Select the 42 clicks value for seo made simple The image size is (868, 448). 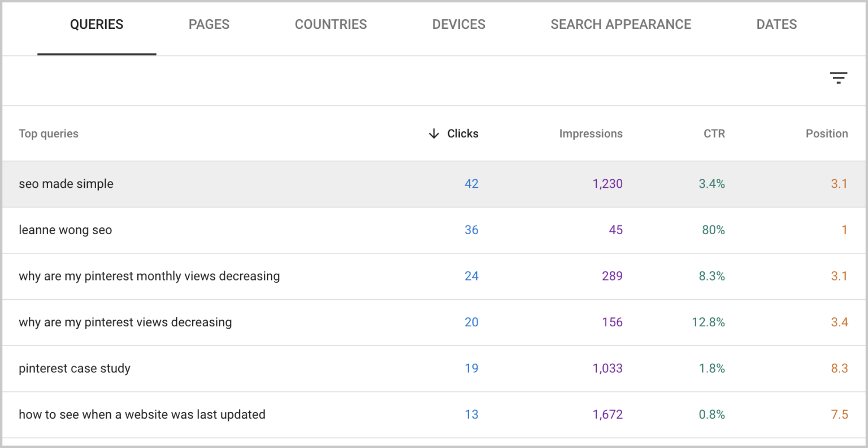pos(471,183)
